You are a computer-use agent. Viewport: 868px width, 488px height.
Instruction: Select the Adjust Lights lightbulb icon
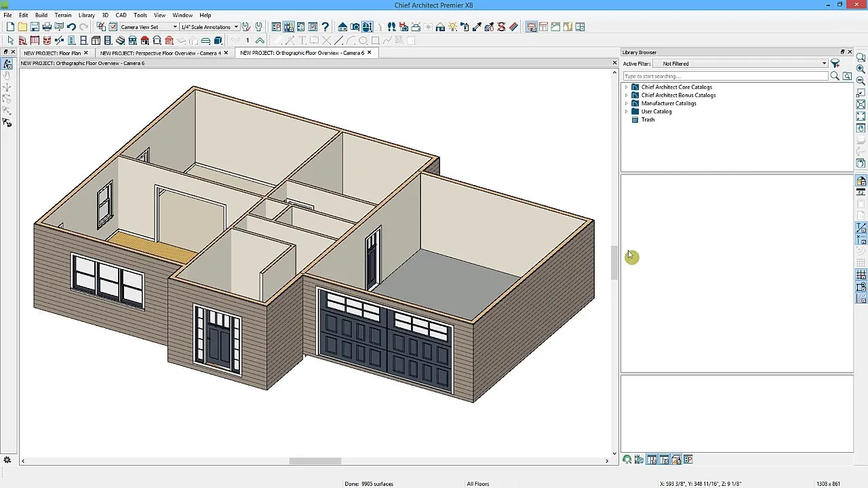point(452,27)
